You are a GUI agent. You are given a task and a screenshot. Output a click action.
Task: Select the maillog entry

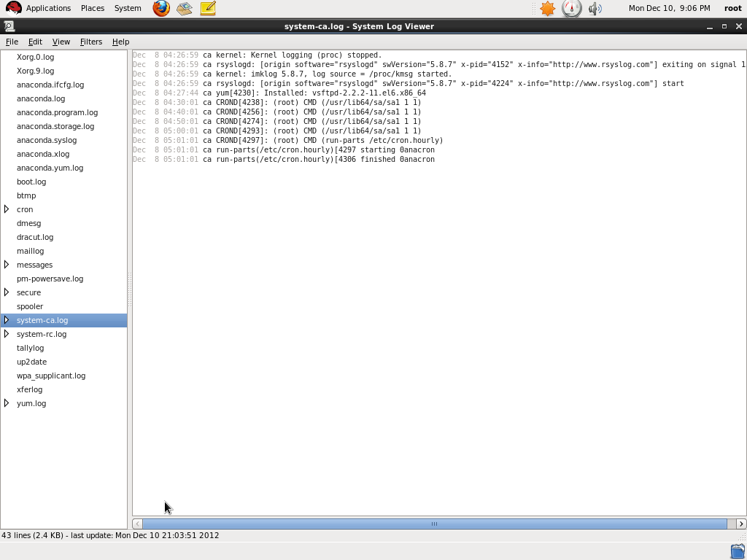[x=30, y=251]
